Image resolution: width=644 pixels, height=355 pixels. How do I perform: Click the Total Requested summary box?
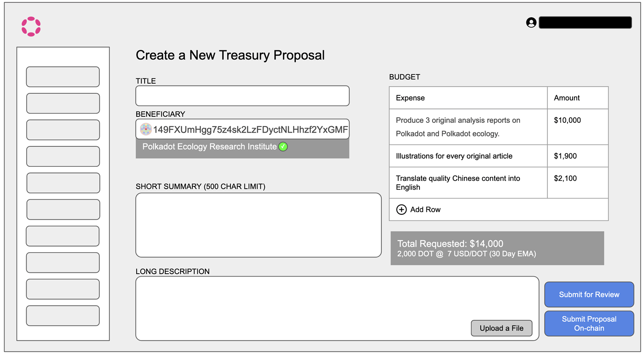pos(497,248)
